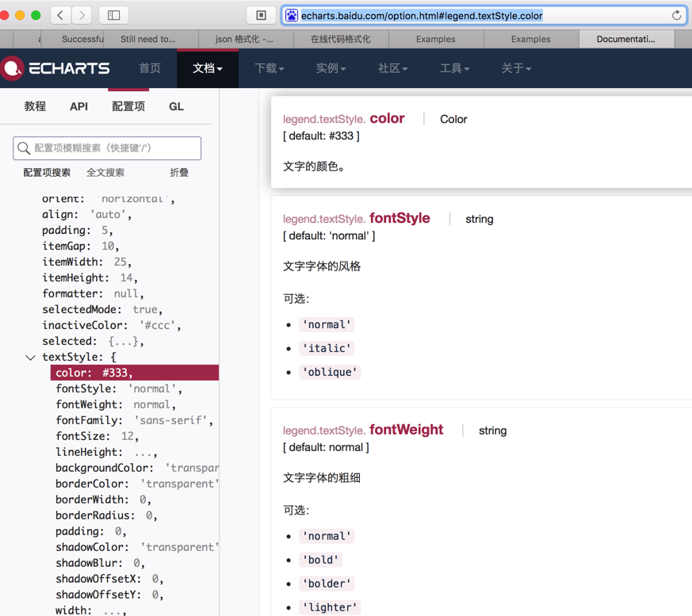Screen dimensions: 692x616
Task: Select 'lineHeight: ...' tree row
Action: 106,453
